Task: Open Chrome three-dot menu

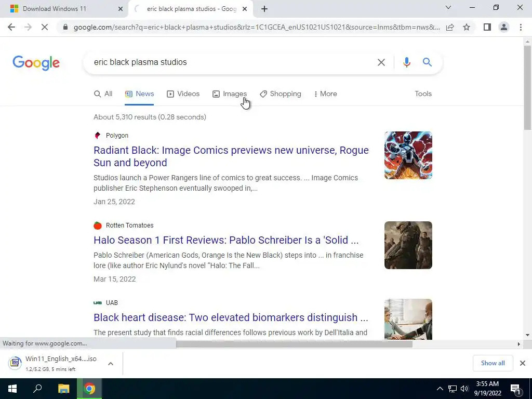Action: [521, 27]
